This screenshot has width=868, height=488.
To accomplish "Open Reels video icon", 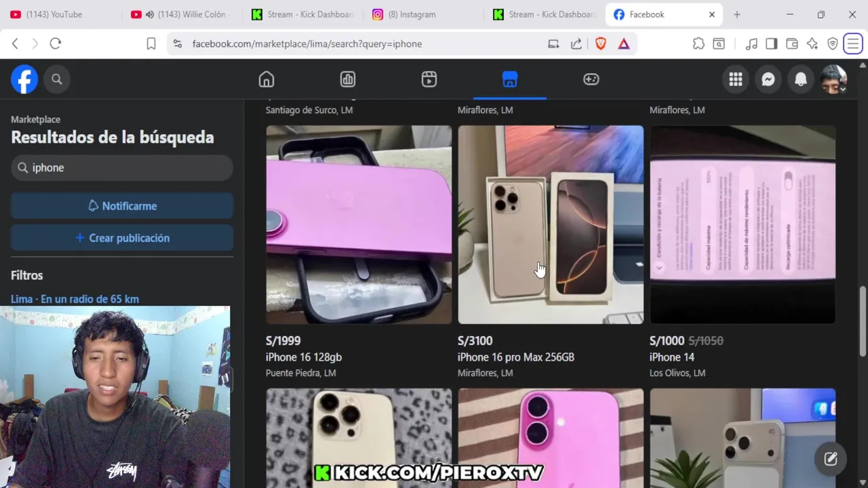I will point(429,79).
